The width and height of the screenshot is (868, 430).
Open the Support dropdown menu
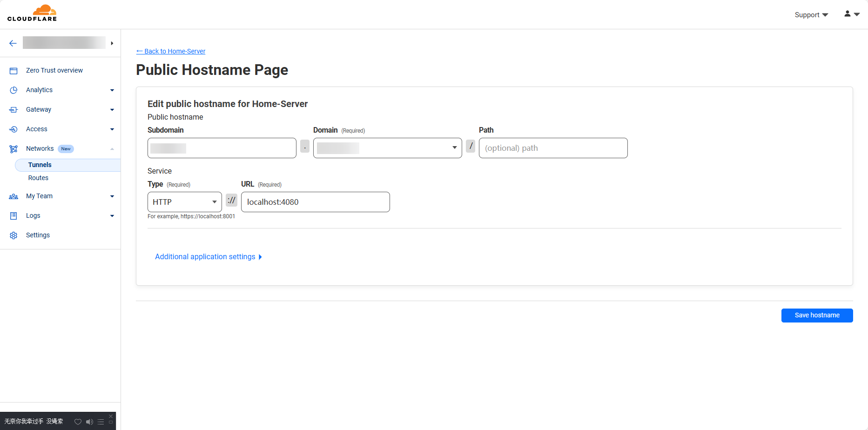pyautogui.click(x=811, y=15)
